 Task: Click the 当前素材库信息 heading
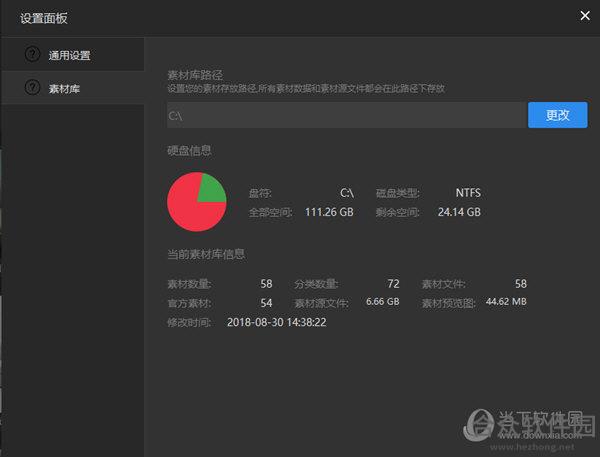206,254
